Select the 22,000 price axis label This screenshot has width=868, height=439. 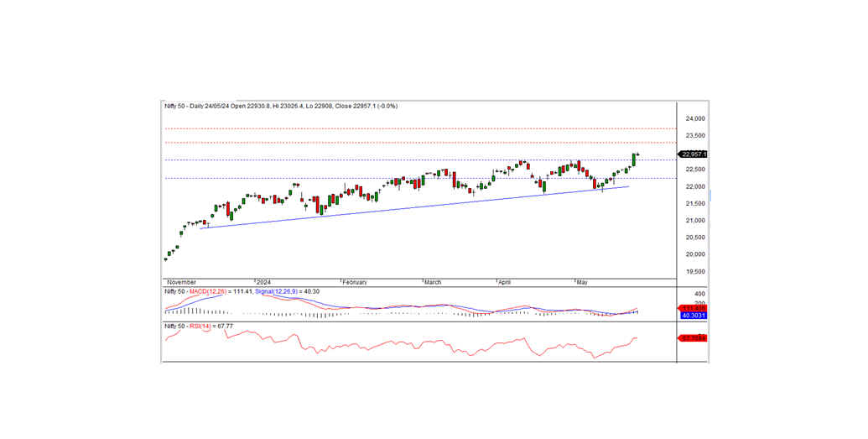tap(694, 187)
